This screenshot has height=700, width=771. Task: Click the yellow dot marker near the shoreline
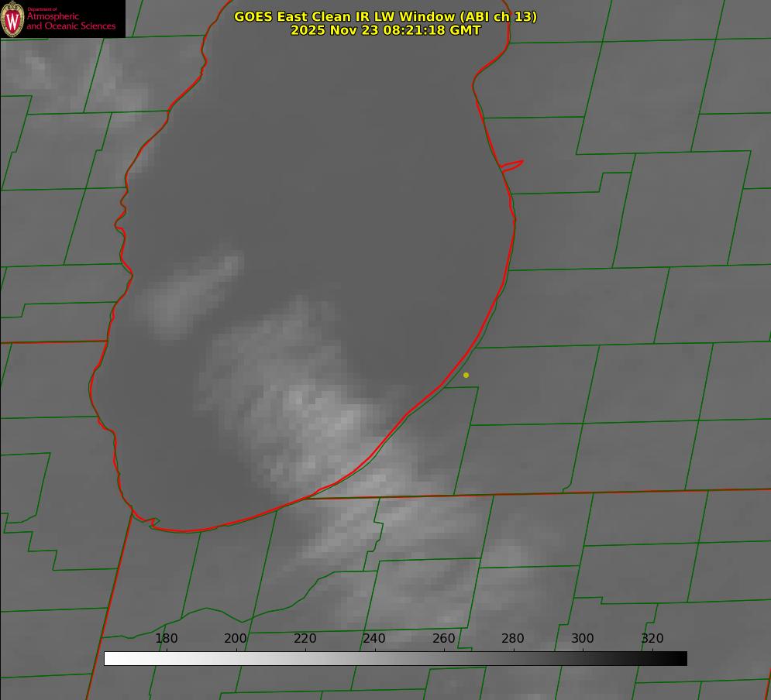pos(466,375)
